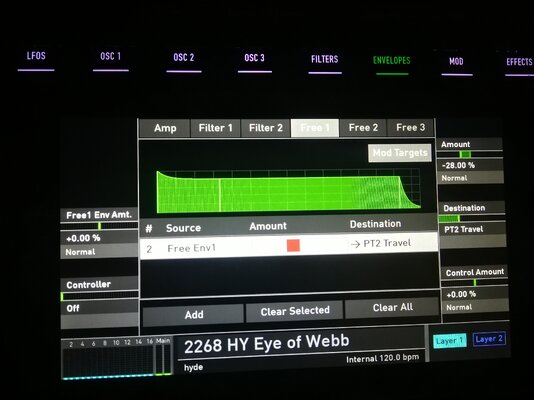Viewport: 534px width, 400px height.
Task: Click Add modulation button
Action: (x=193, y=314)
